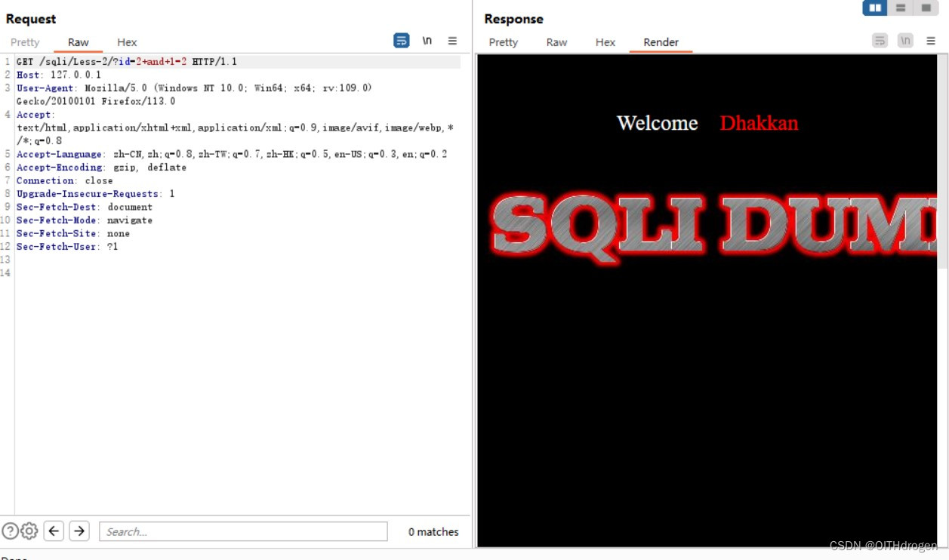Open the Response panel hamburger menu
Viewport: 949px width, 560px height.
[931, 41]
